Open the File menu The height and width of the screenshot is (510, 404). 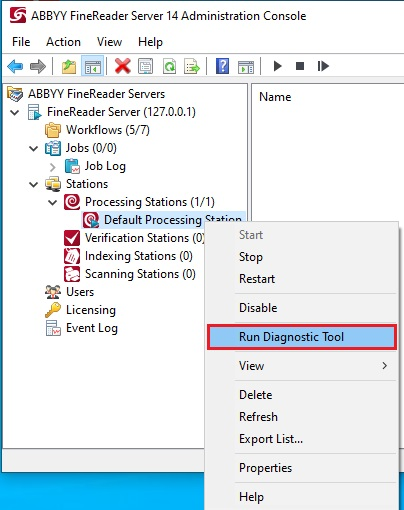[x=21, y=42]
